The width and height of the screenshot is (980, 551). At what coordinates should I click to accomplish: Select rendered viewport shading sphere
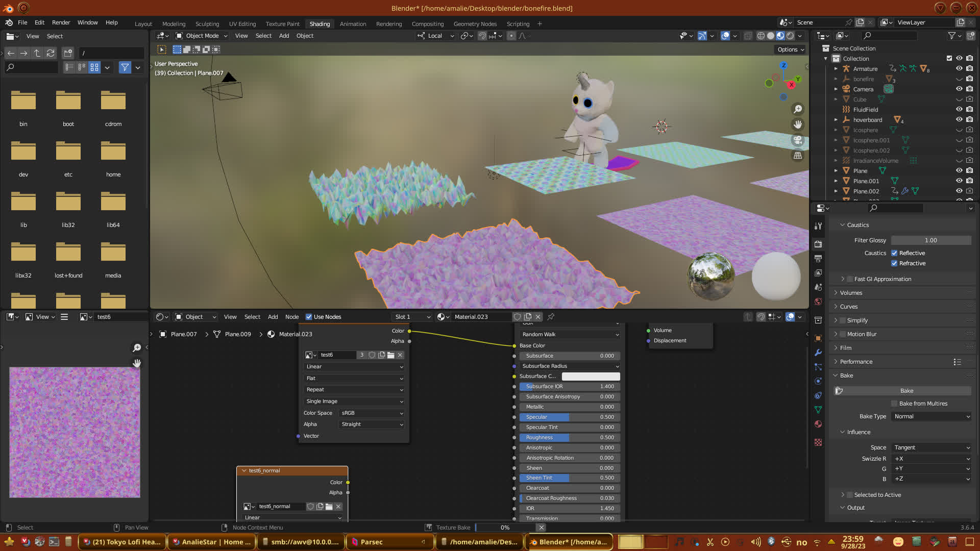click(x=790, y=36)
